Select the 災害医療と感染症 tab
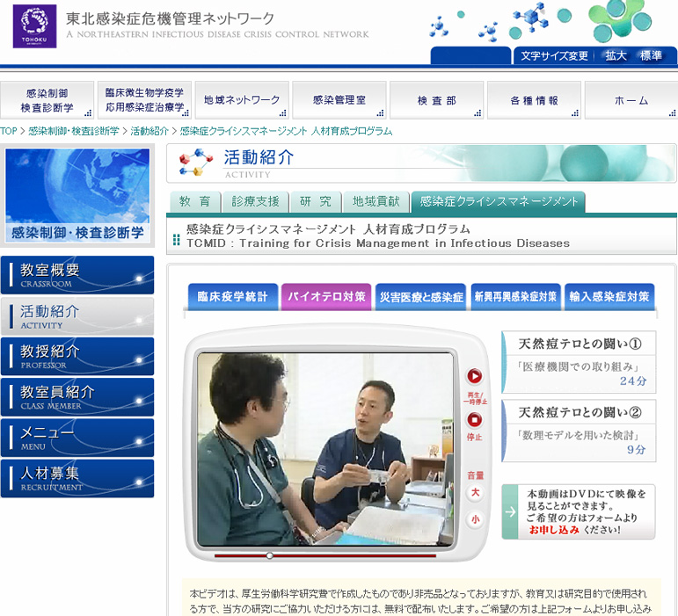This screenshot has height=616, width=678. (421, 297)
